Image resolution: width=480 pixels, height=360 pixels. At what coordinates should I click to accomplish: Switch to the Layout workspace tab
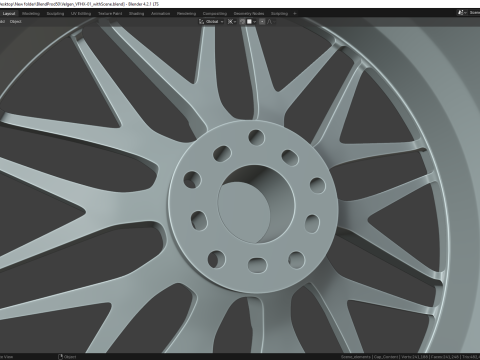pyautogui.click(x=9, y=14)
